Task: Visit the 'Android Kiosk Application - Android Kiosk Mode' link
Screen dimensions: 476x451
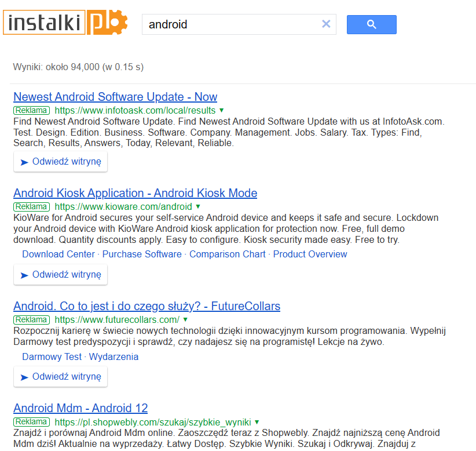Action: click(135, 193)
